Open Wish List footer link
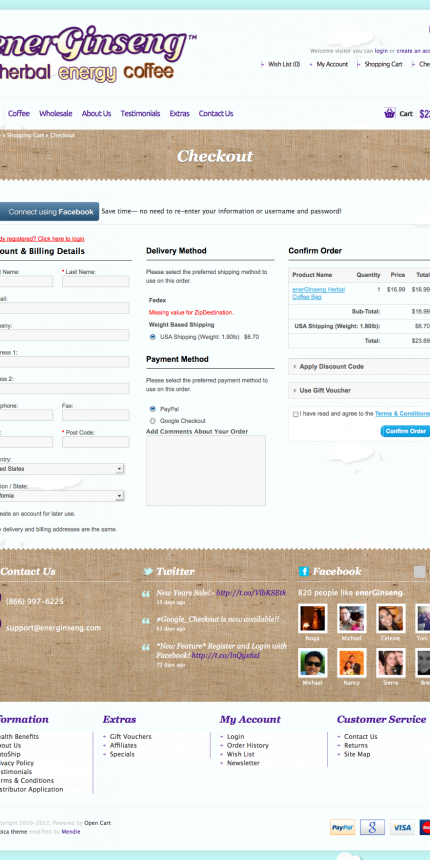430x860 pixels. point(241,754)
